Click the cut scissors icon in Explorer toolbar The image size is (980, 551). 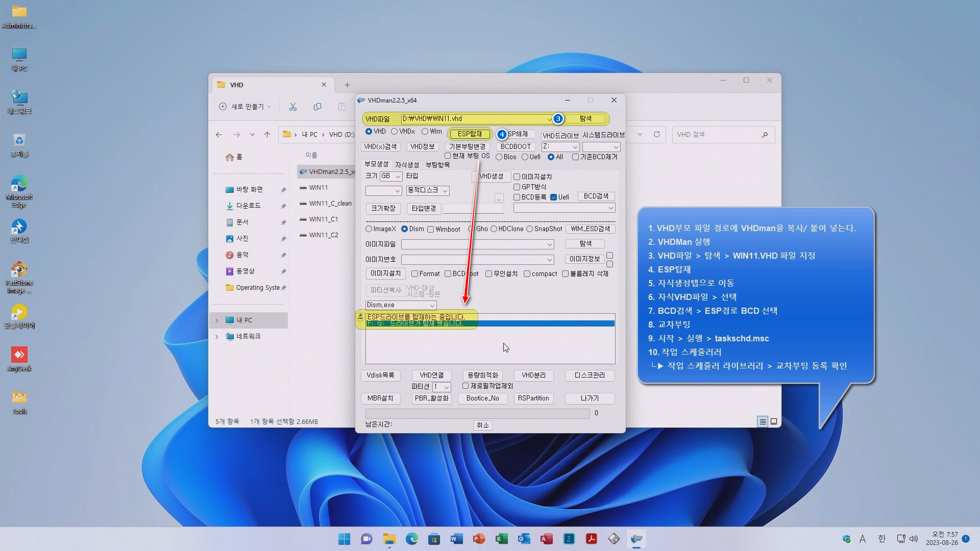(x=292, y=107)
